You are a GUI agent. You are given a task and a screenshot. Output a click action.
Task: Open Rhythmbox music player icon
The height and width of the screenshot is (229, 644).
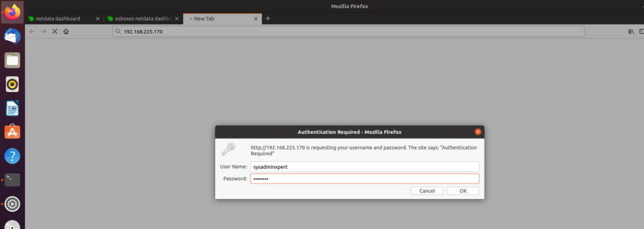click(13, 84)
